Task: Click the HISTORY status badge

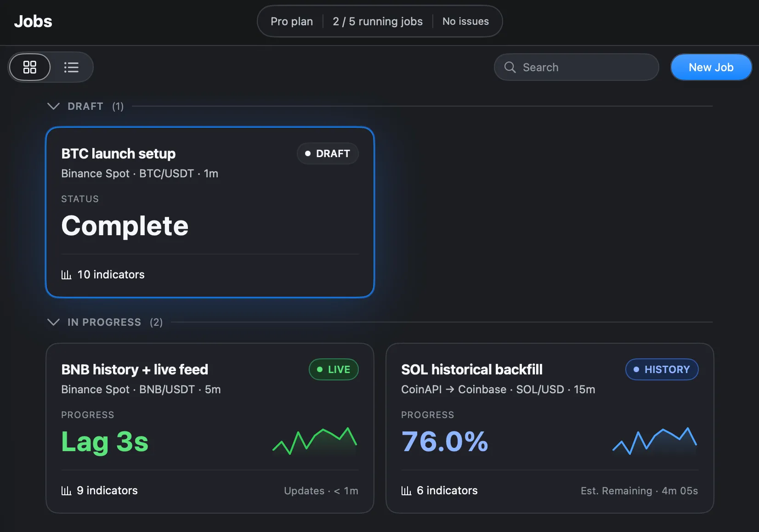Action: pos(662,369)
